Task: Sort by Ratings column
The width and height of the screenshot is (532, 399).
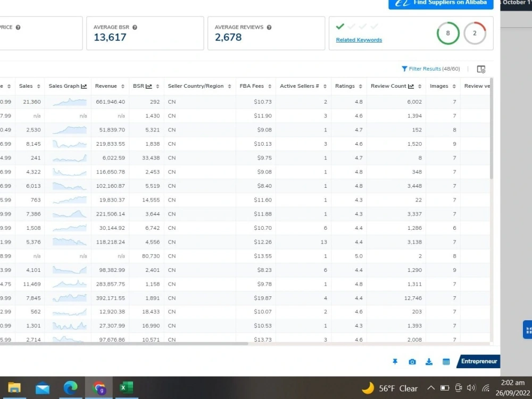Action: (x=360, y=87)
